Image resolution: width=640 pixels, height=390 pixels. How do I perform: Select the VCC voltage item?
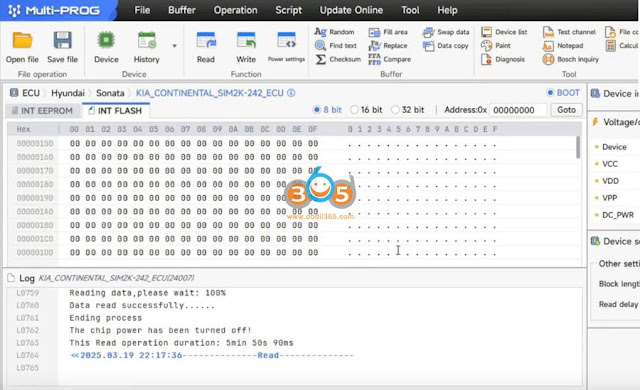[x=610, y=164]
